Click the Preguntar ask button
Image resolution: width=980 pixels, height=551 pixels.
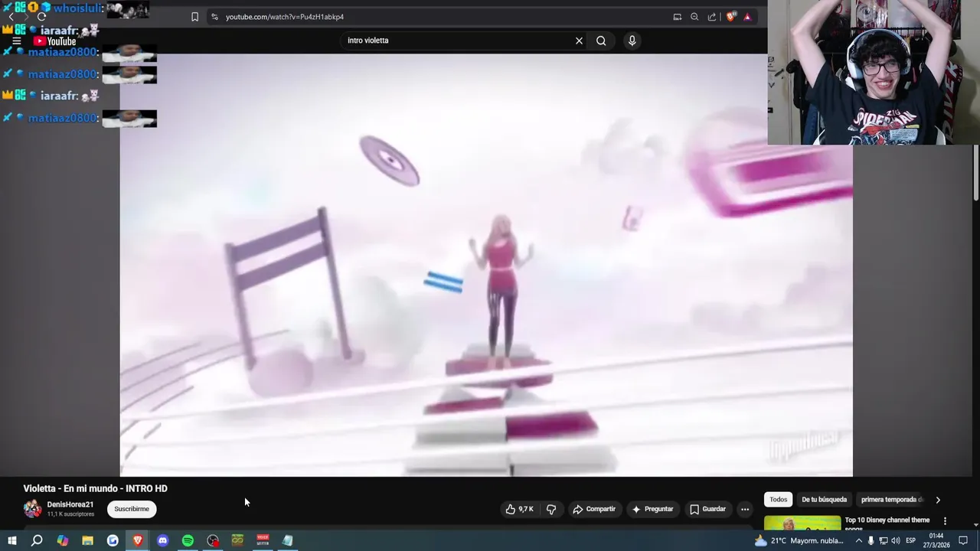click(x=653, y=509)
